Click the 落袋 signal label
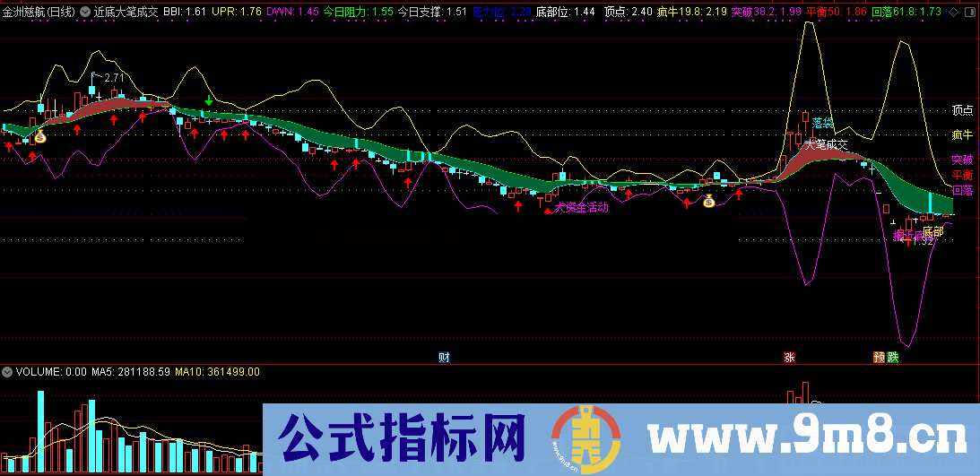Image resolution: width=980 pixels, height=476 pixels. (x=823, y=123)
